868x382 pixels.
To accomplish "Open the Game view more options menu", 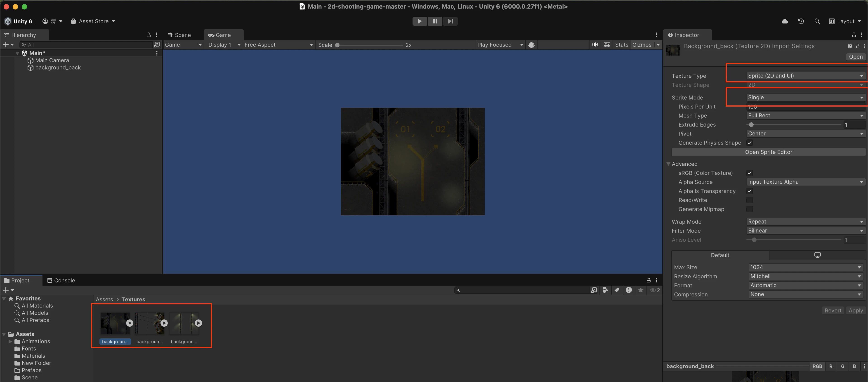I will tap(656, 35).
